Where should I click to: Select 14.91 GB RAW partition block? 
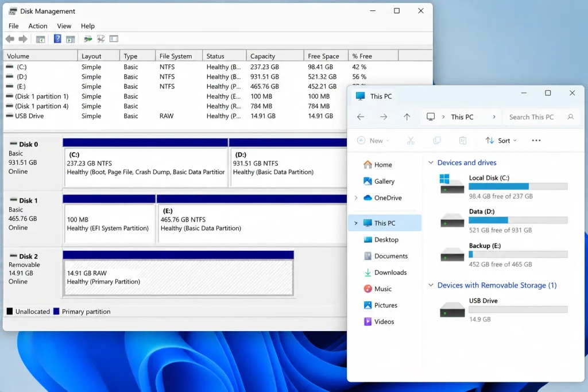[x=179, y=274]
